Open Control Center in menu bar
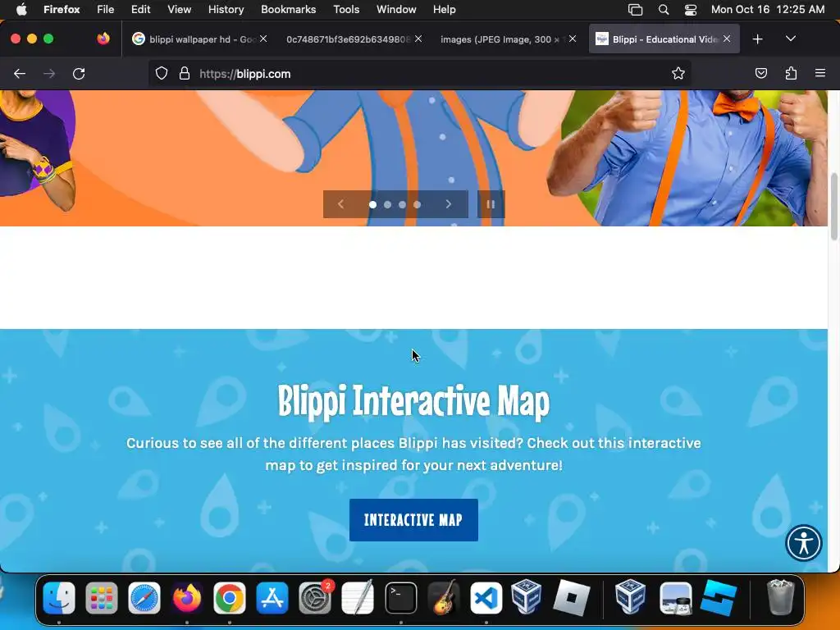 pyautogui.click(x=691, y=9)
